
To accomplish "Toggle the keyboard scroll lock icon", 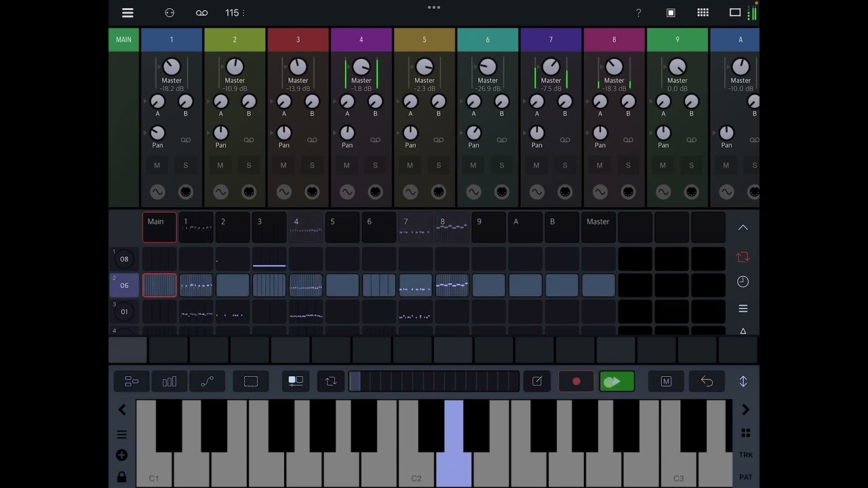I will 122,477.
